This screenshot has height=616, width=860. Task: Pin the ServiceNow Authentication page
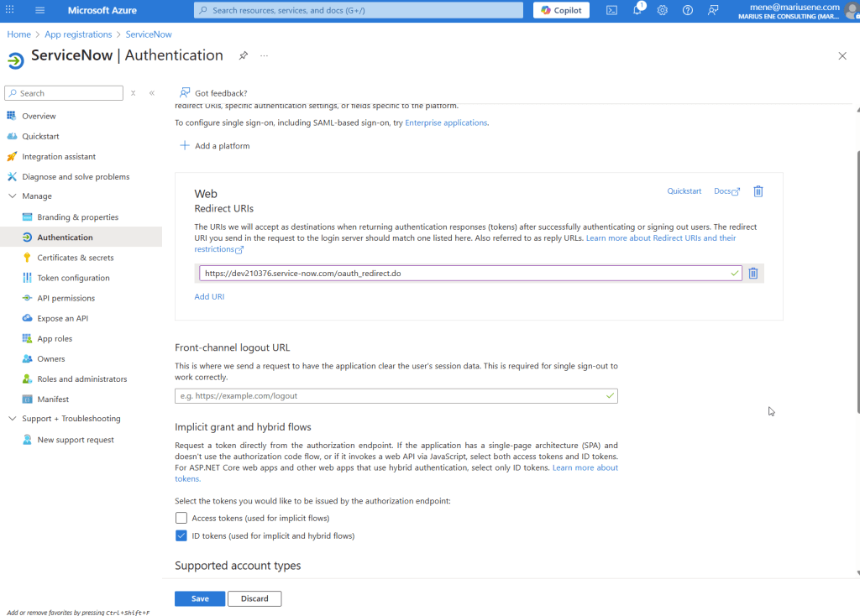click(x=244, y=55)
